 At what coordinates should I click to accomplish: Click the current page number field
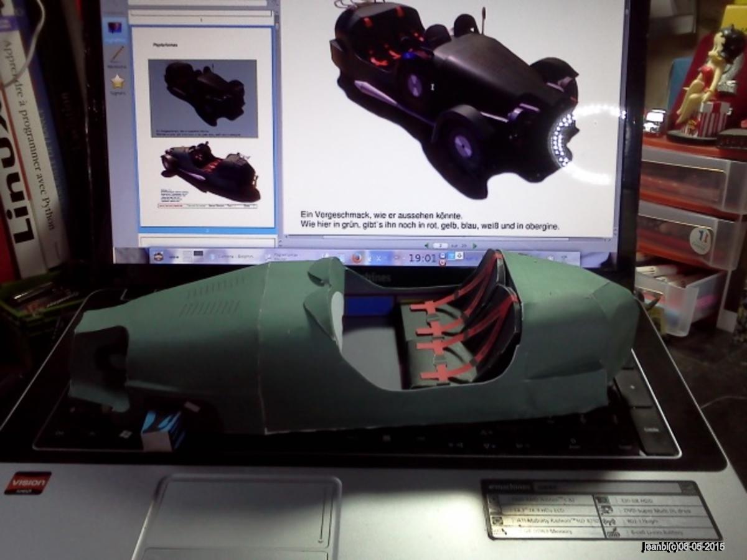tap(441, 246)
